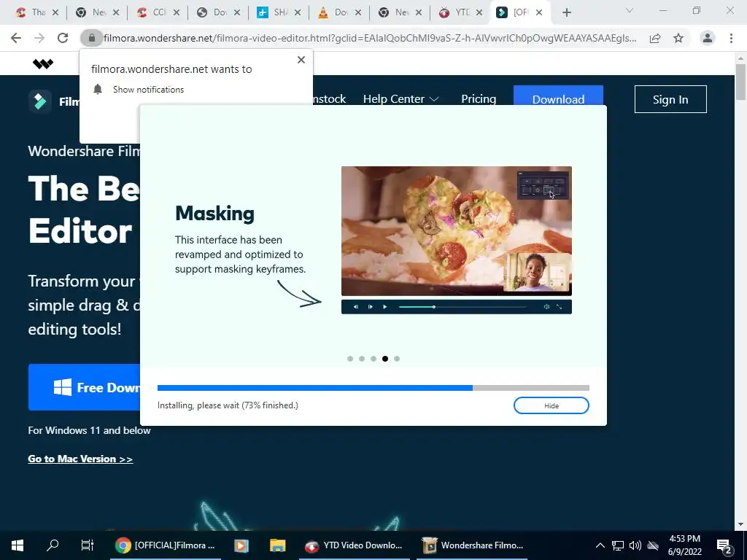Switch to YTD Video Downloader taskbar item
Screen dimensions: 747x560
tap(354, 545)
